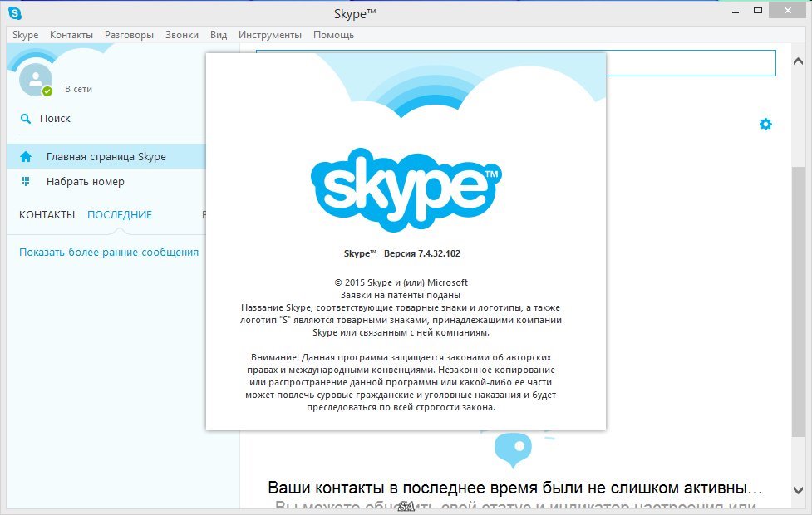This screenshot has width=812, height=515.
Task: Open the В сети status dropdown
Action: click(x=79, y=89)
